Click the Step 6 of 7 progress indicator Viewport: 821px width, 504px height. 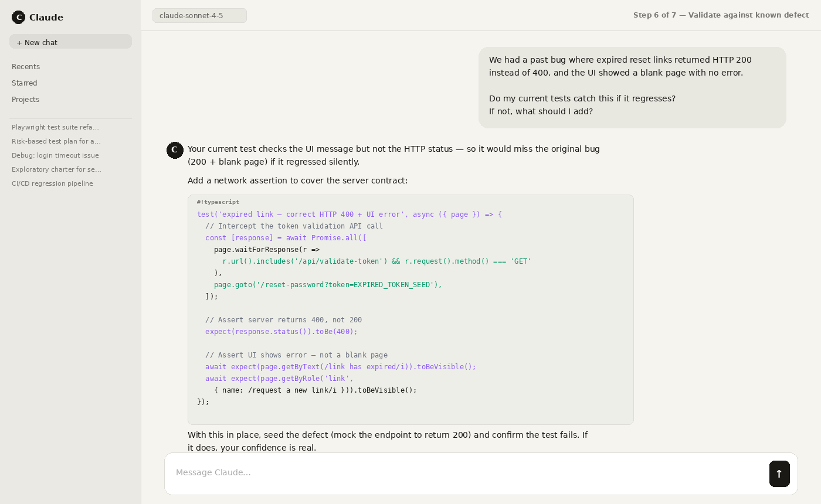coord(721,15)
